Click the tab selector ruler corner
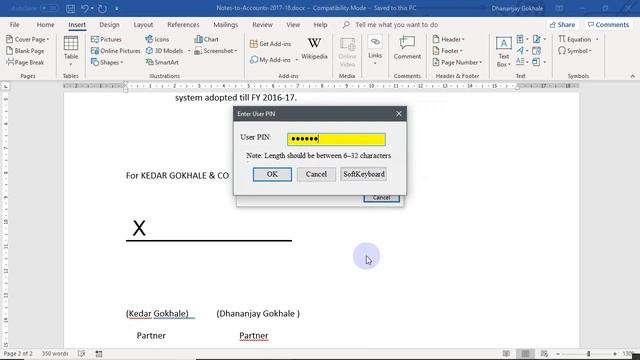Viewport: 640px width, 360px height. pos(6,86)
